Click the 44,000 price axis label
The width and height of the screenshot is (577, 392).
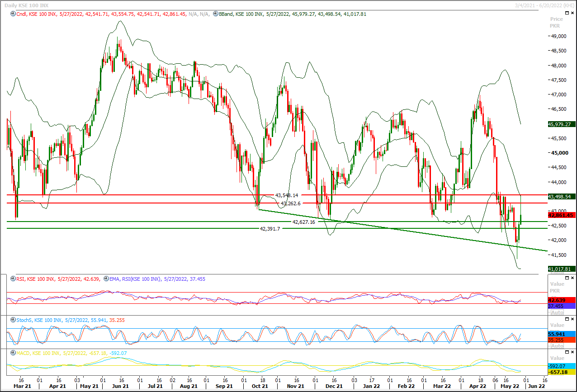(x=558, y=182)
